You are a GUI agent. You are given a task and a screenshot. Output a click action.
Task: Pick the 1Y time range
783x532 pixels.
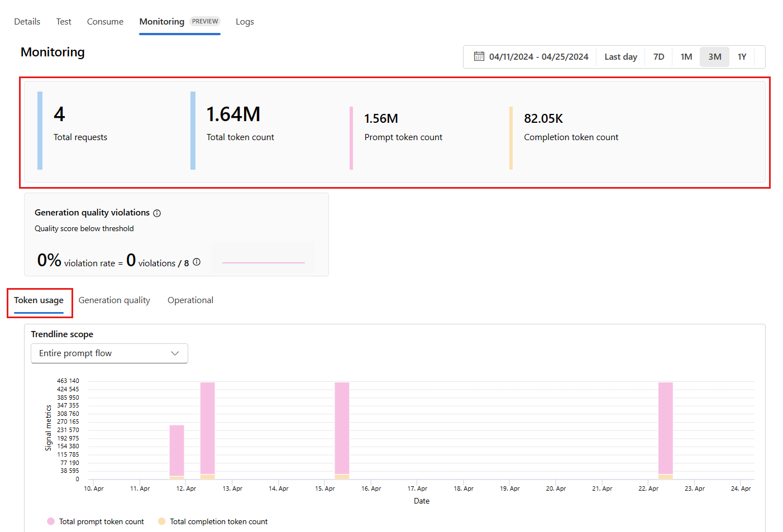tap(742, 57)
